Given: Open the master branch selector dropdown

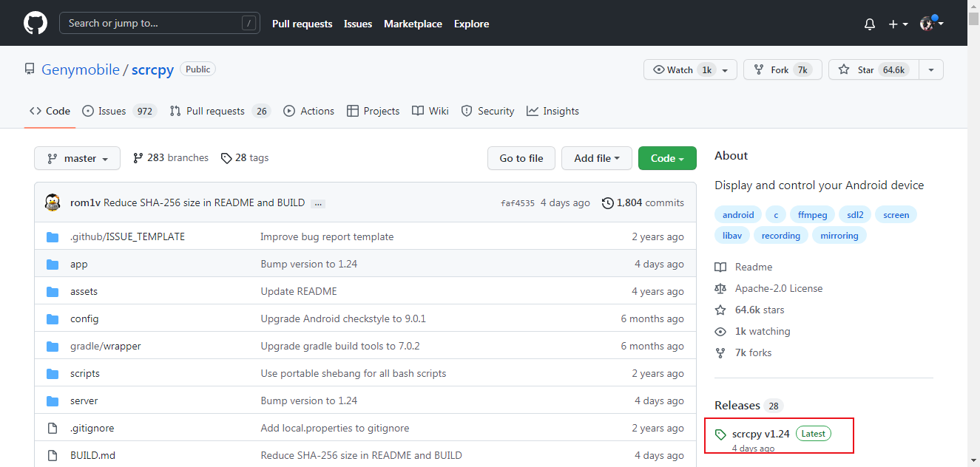Looking at the screenshot, I should point(77,158).
